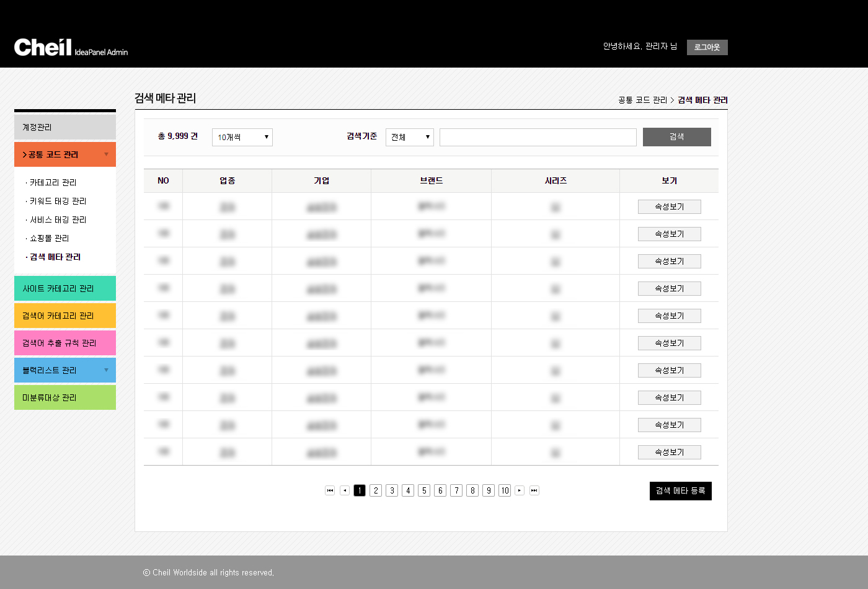Click the Cheil IdeaPanel Admin logo
The height and width of the screenshot is (589, 868).
(71, 48)
